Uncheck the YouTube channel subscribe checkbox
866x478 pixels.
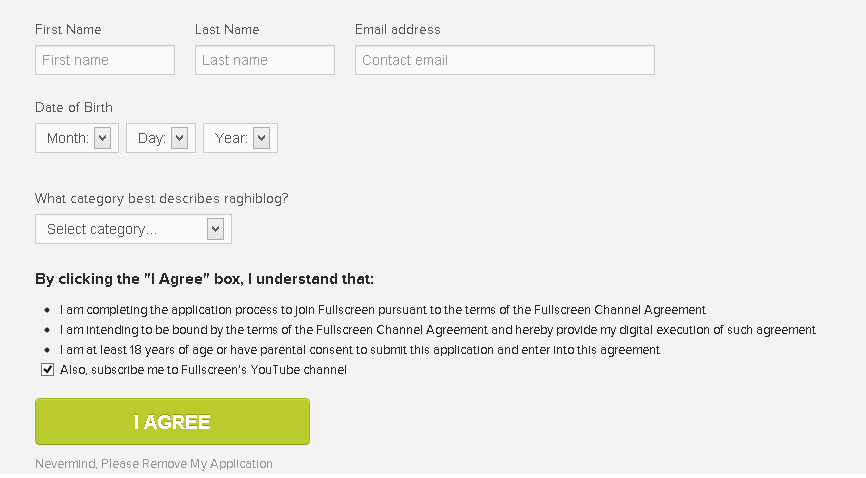[x=47, y=370]
